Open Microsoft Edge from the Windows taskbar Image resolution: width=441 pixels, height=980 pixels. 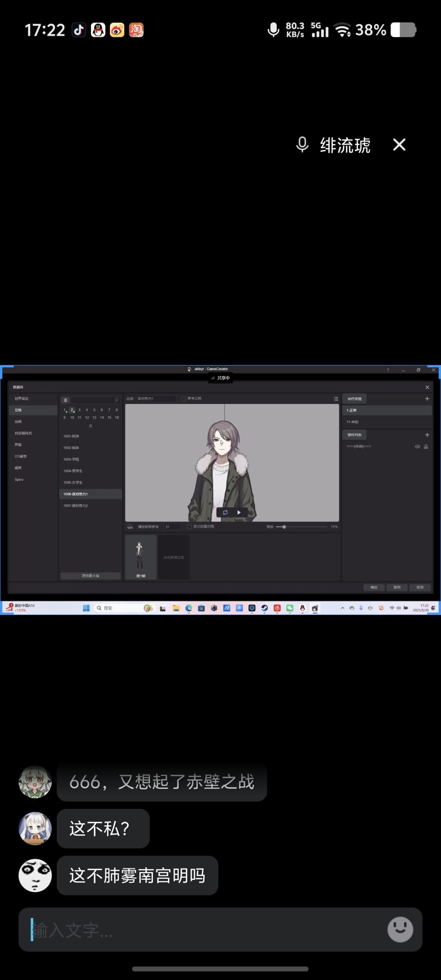click(189, 608)
